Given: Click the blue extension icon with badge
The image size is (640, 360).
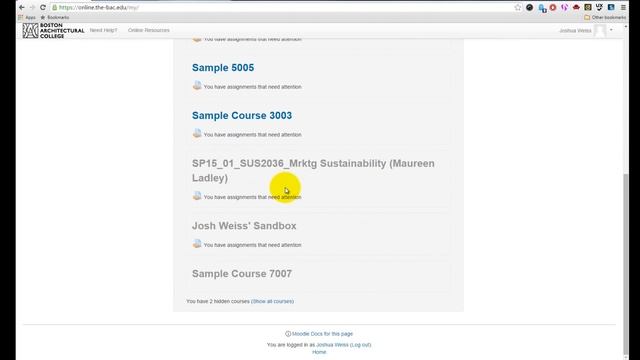Looking at the screenshot, I should [542, 8].
